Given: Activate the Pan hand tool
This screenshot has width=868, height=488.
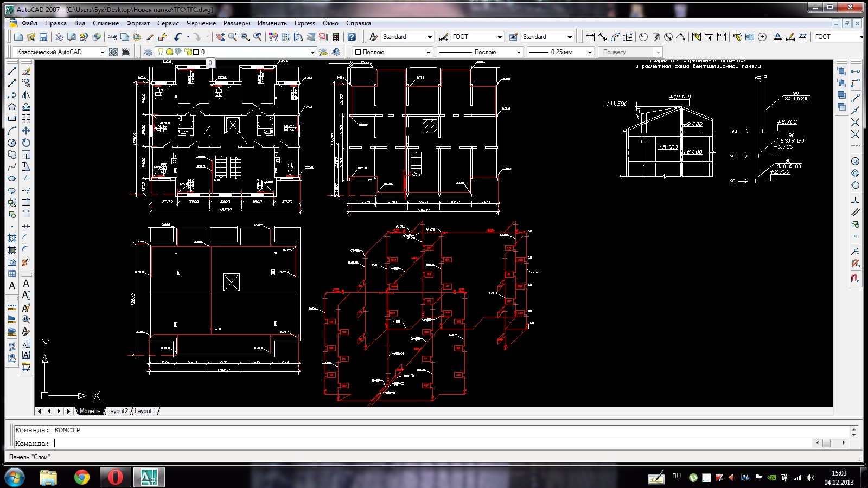Looking at the screenshot, I should pos(220,37).
